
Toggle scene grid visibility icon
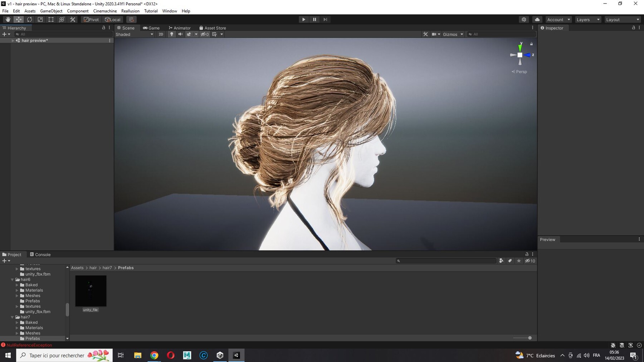(x=214, y=34)
